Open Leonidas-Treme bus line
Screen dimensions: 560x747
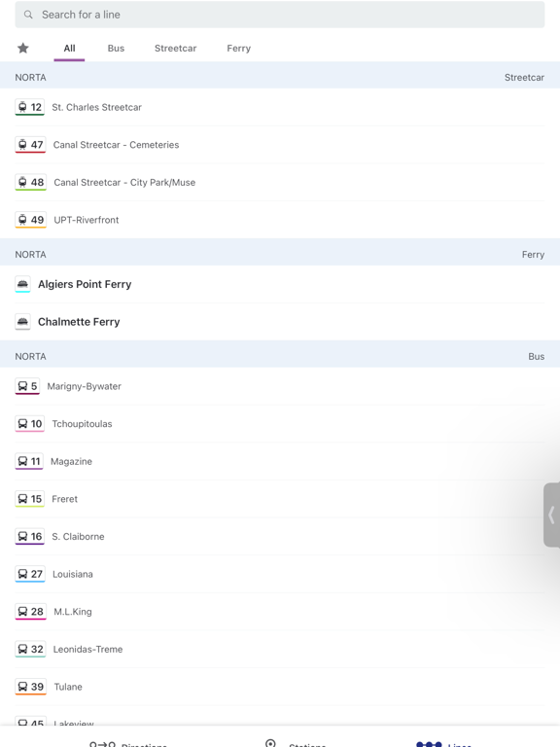coord(280,650)
